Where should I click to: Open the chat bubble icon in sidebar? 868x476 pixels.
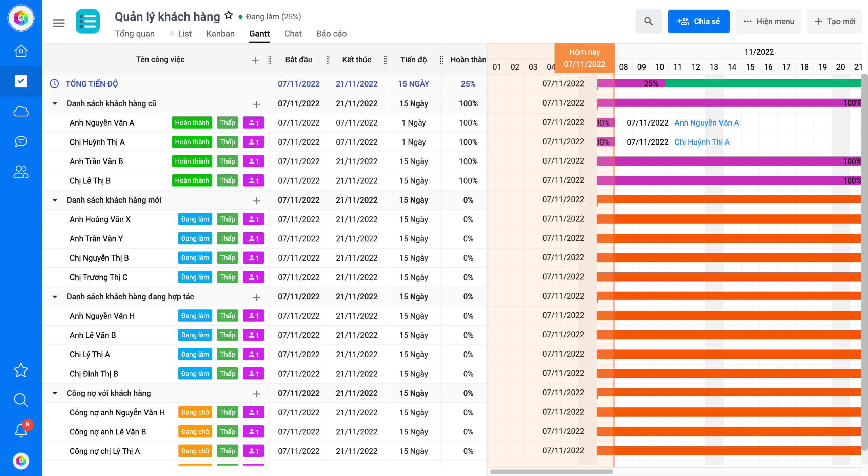pyautogui.click(x=21, y=141)
